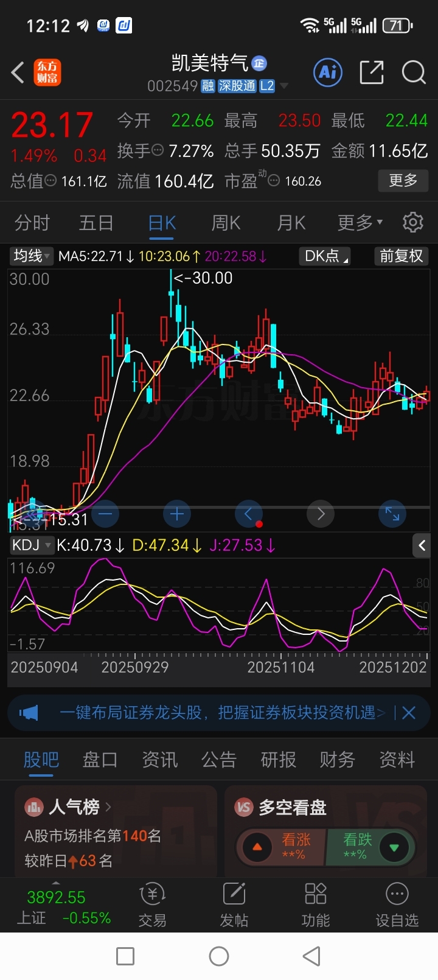Switch to 周K chart tab
Screen dimensions: 438x980
[x=226, y=223]
